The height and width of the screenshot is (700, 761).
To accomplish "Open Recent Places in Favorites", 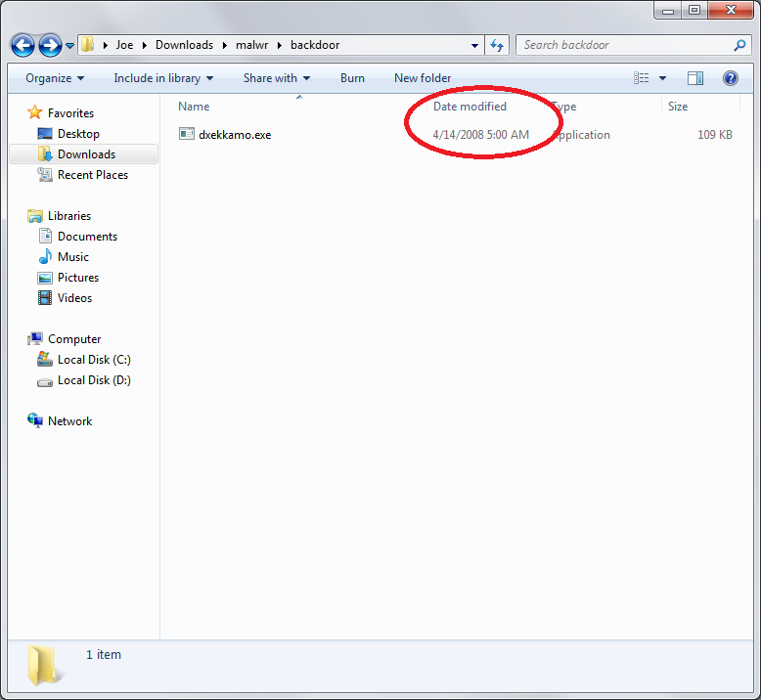I will [x=93, y=175].
